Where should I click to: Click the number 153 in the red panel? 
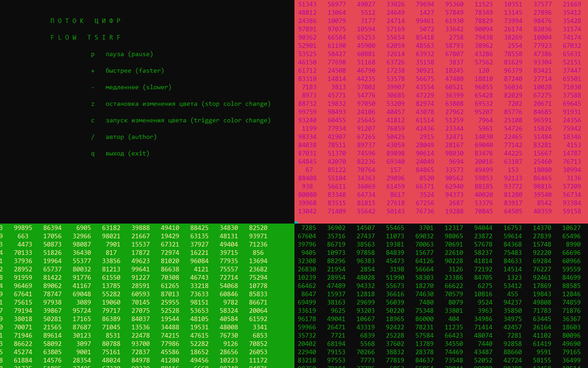coord(513,170)
